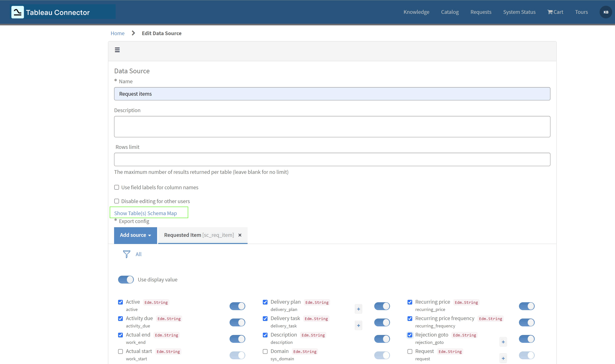
Task: Open Requests in the top navigation
Action: pyautogui.click(x=481, y=12)
